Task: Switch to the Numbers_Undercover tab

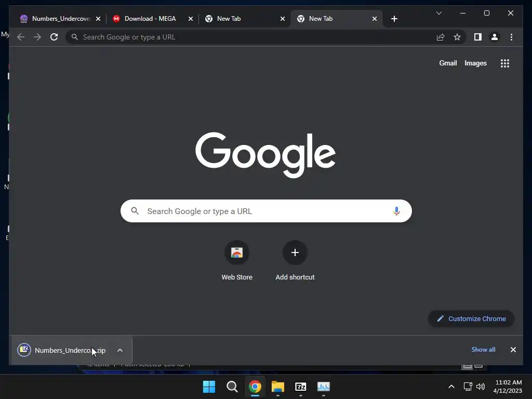Action: pos(60,19)
